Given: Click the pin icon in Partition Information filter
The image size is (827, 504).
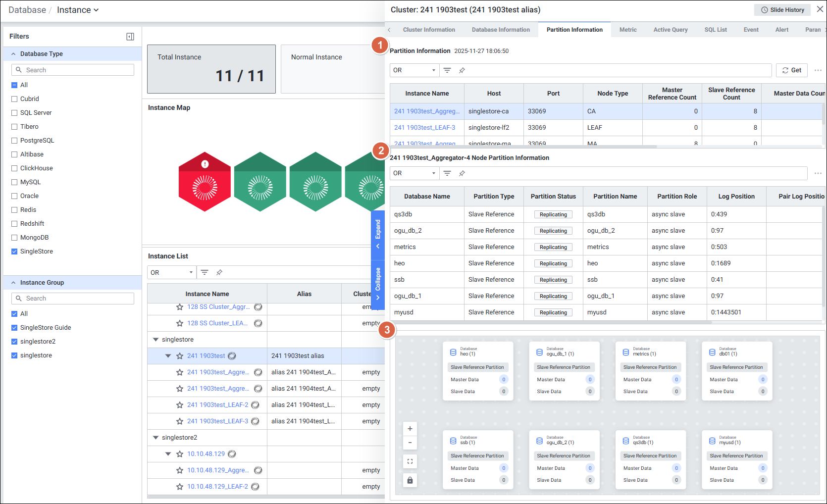Looking at the screenshot, I should 462,70.
